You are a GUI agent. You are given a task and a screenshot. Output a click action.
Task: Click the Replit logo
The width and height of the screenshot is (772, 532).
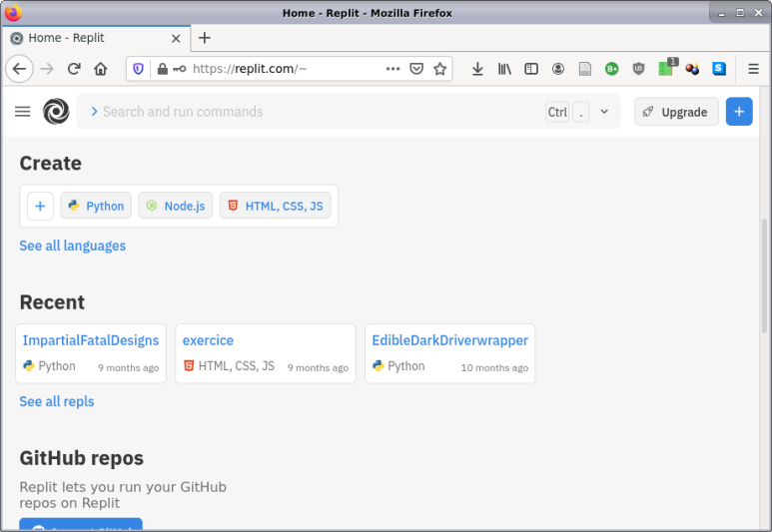(56, 111)
